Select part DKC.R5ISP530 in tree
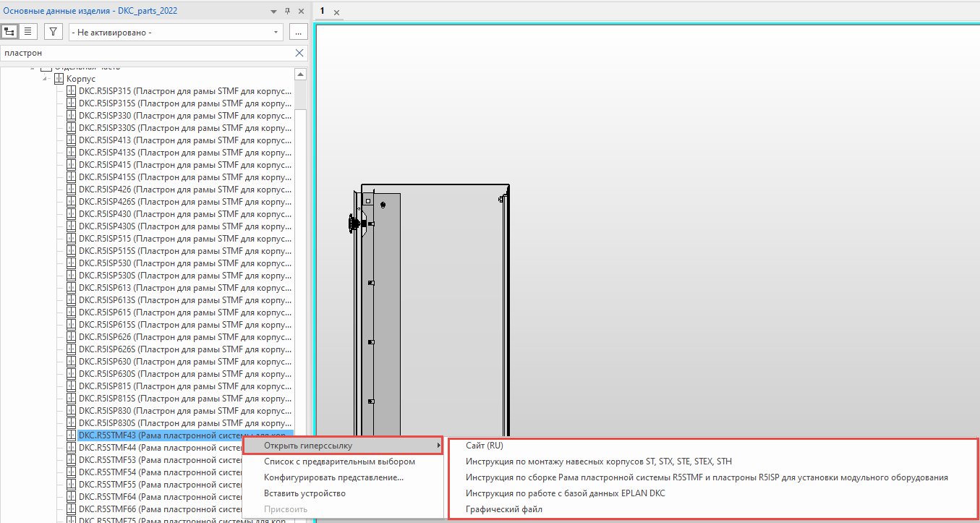 pos(185,263)
